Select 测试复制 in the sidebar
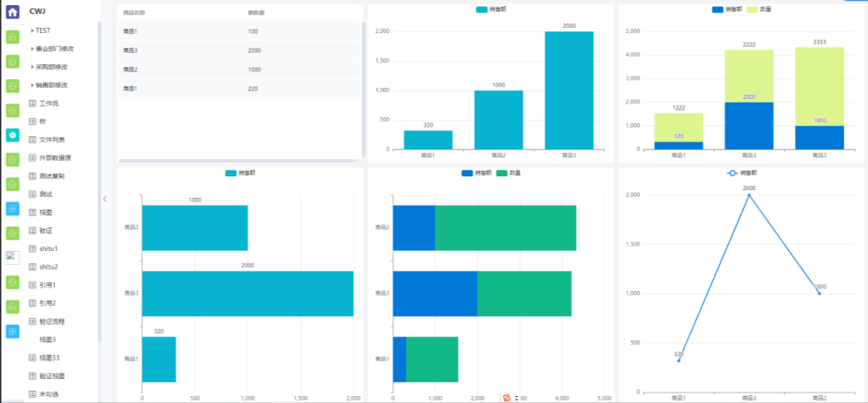The width and height of the screenshot is (868, 403). coord(51,176)
